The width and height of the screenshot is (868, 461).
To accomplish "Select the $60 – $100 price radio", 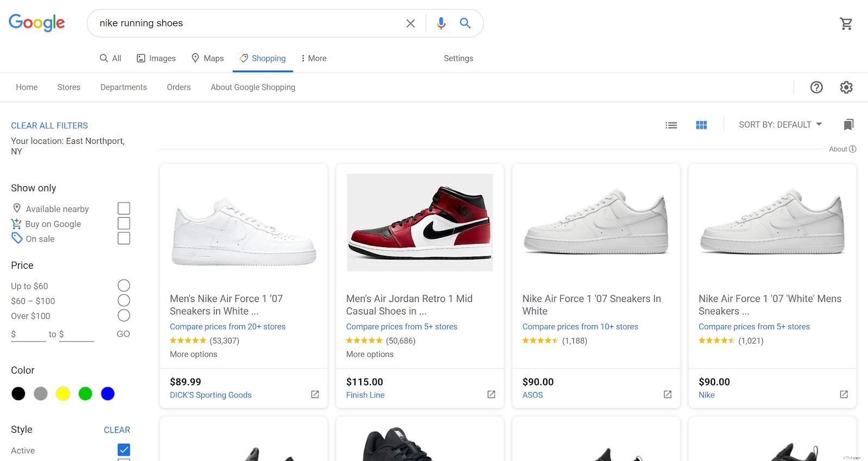I will click(124, 301).
